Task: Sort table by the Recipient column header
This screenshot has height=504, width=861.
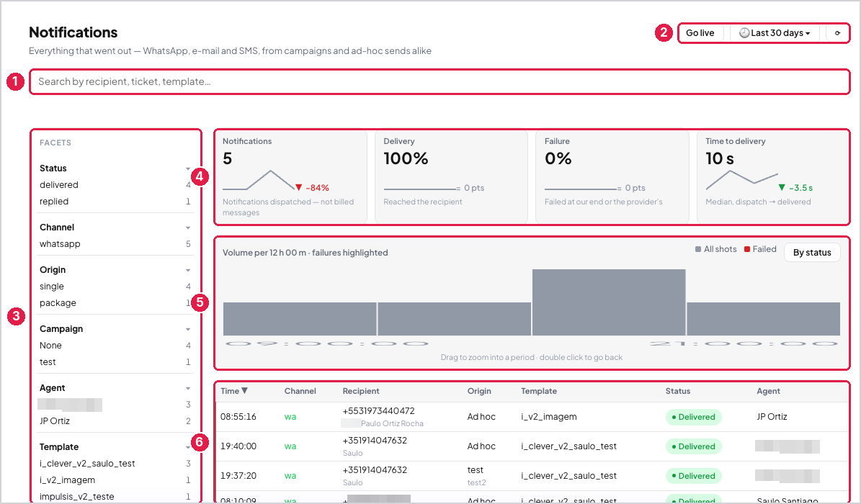Action: 361,391
